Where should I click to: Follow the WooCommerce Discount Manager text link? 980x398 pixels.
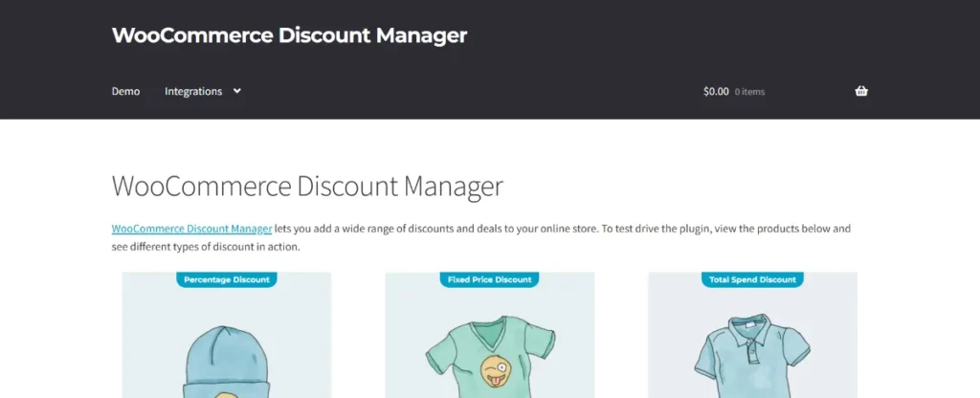pos(191,229)
